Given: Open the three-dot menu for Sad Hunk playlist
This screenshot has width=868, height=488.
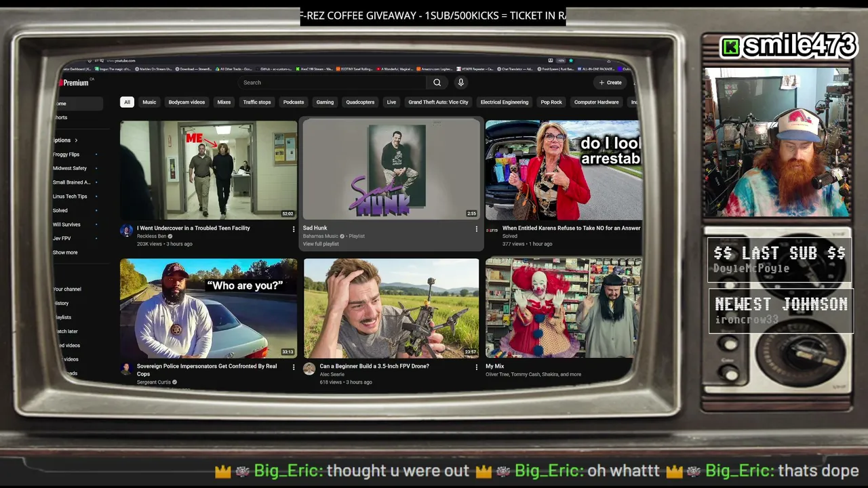Looking at the screenshot, I should tap(477, 229).
